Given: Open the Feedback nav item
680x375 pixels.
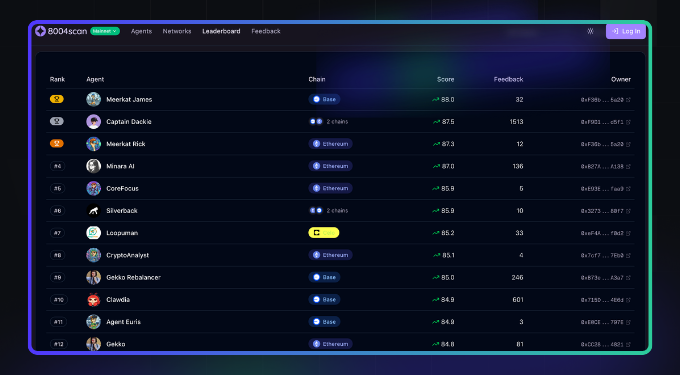Looking at the screenshot, I should click(266, 31).
